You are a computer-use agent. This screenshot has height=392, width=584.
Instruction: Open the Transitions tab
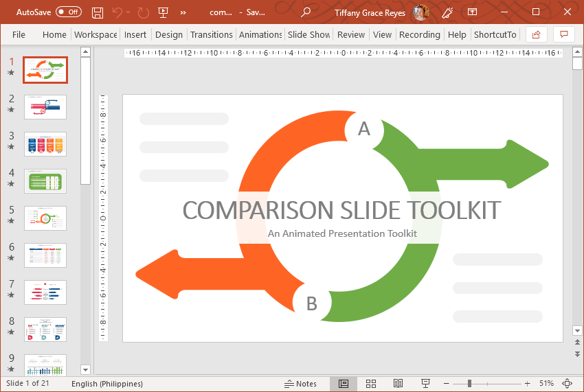(212, 34)
